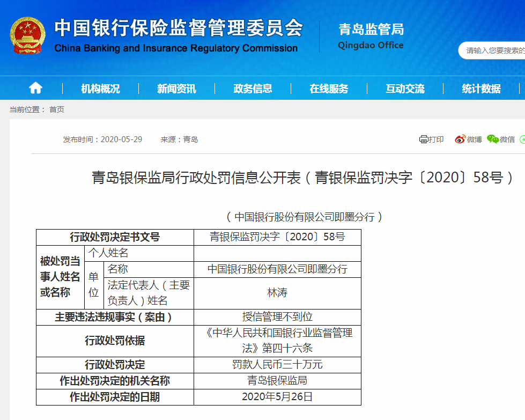Click the 当前位置 breadcrumb label

pos(27,109)
